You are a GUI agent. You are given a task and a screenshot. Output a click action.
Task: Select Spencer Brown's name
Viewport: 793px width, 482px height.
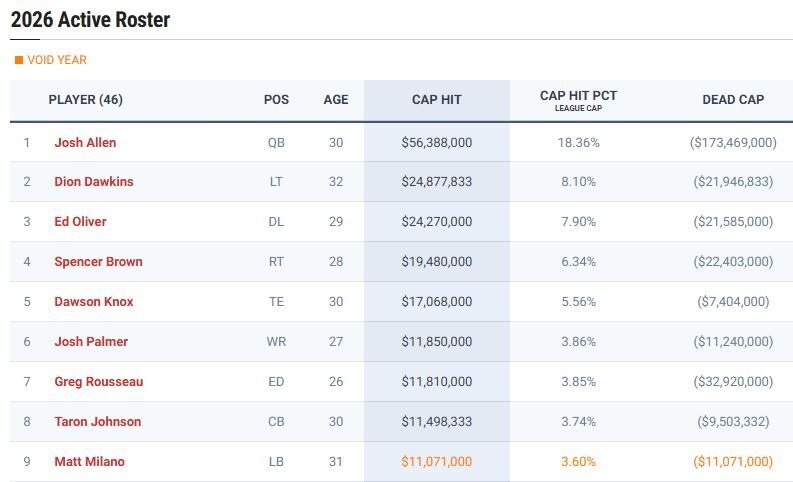click(x=98, y=262)
